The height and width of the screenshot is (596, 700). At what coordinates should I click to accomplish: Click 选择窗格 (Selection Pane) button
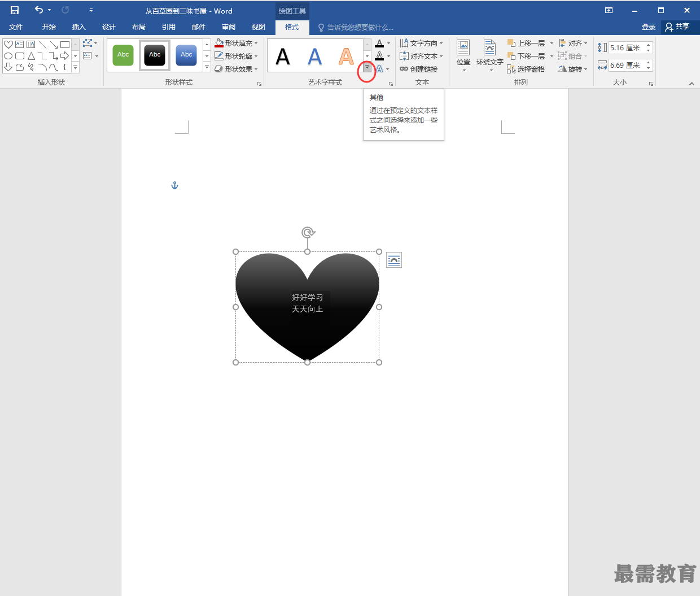(526, 69)
